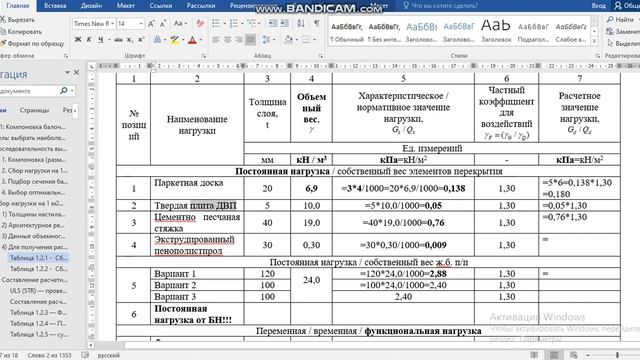Toggle strikethrough (abc) formatting

point(118,40)
